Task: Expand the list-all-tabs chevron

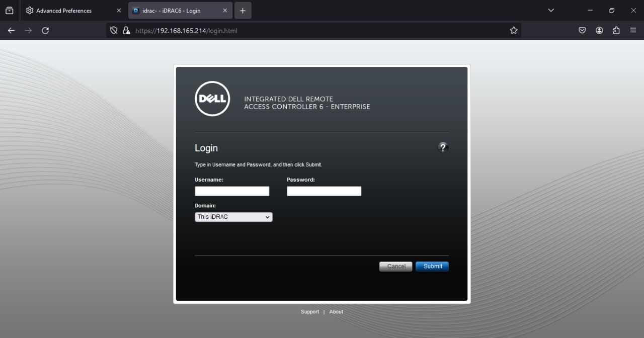Action: (x=550, y=10)
